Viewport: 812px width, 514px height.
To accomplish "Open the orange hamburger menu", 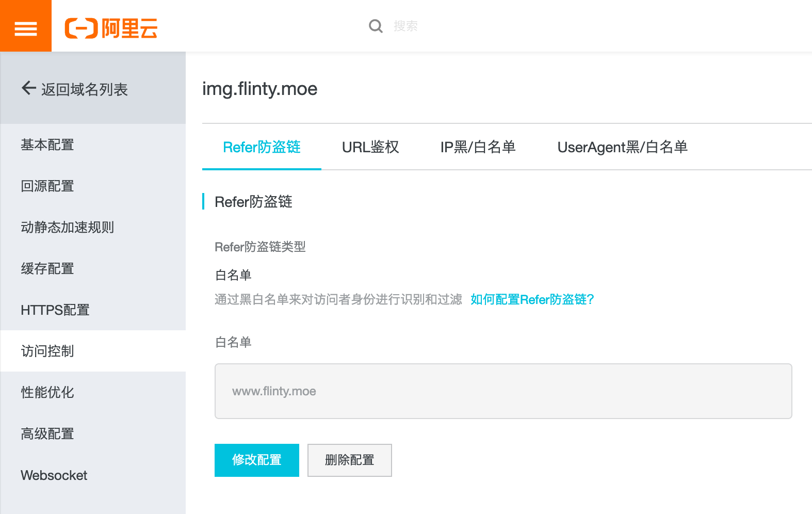I will click(x=26, y=27).
